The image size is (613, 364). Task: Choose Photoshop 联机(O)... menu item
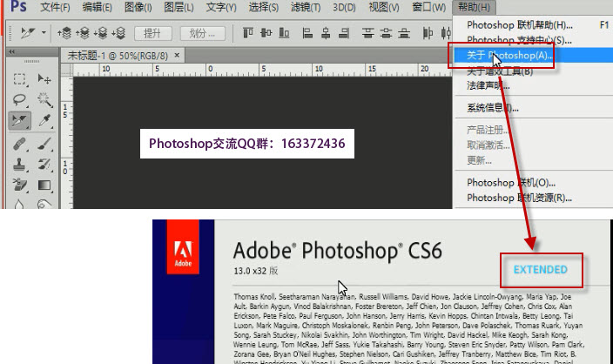click(533, 183)
